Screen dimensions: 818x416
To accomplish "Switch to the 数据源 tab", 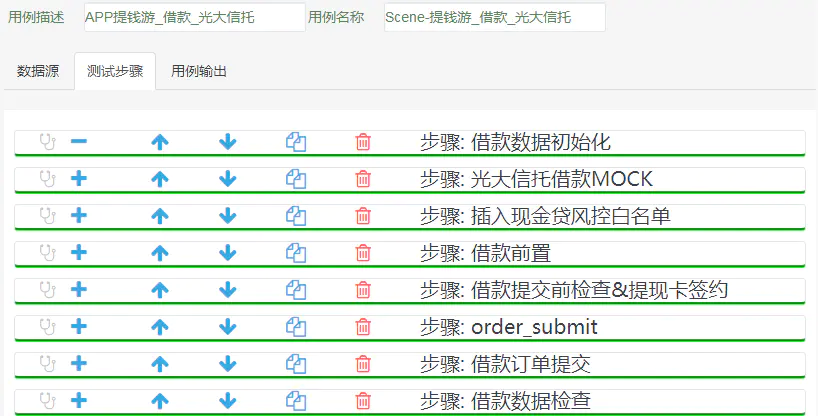I will (38, 71).
